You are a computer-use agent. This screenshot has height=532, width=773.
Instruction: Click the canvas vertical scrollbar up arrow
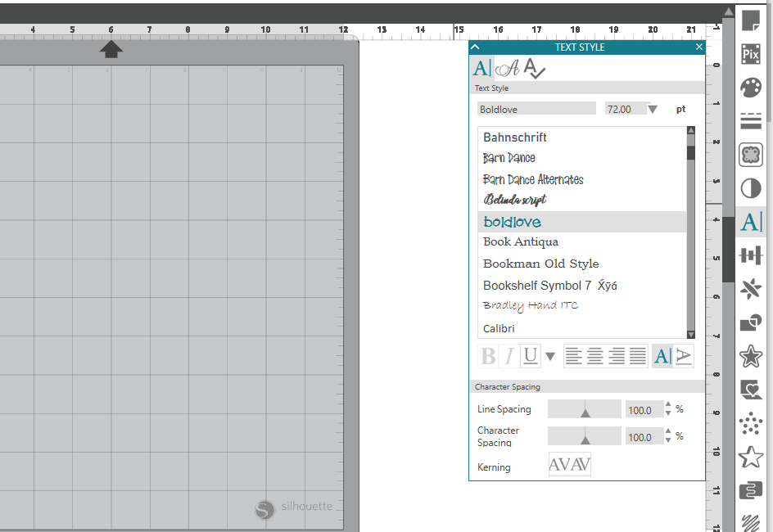[x=729, y=11]
